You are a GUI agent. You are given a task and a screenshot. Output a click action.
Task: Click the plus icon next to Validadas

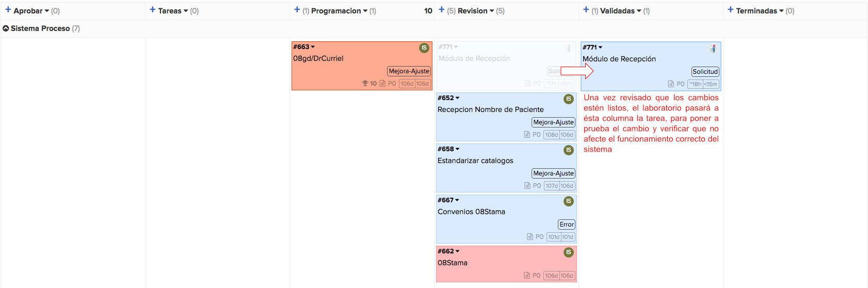pos(586,10)
